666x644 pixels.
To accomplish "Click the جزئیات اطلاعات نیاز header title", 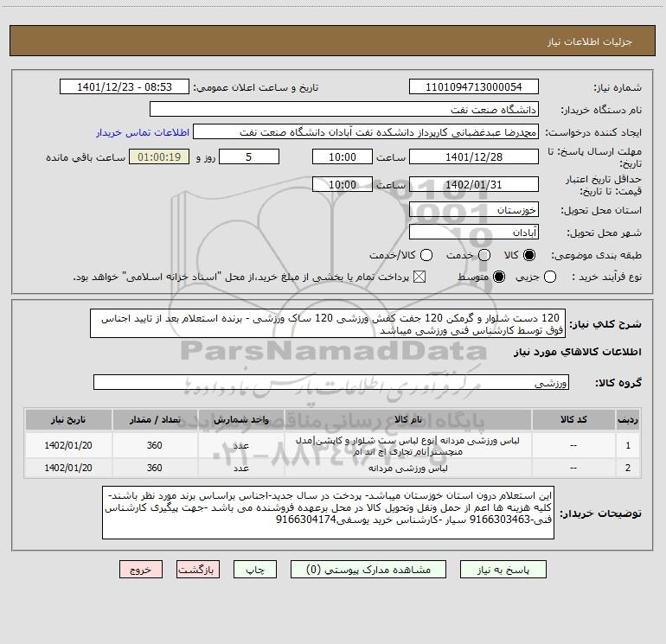I will tap(589, 41).
